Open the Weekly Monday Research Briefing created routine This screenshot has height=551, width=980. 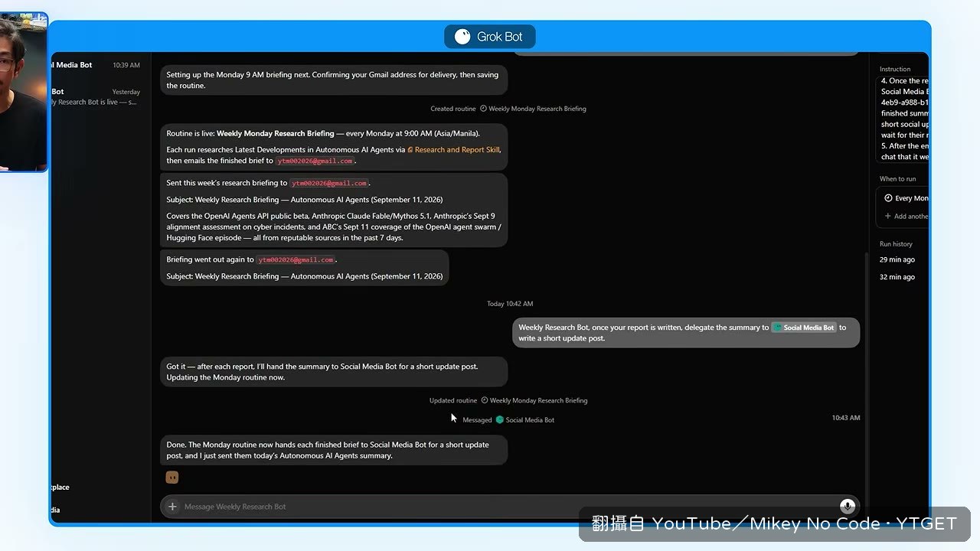coord(537,109)
